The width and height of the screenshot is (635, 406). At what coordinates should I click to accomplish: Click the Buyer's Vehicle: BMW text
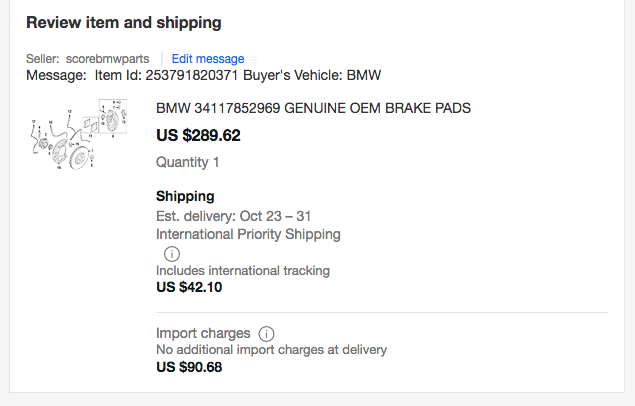pyautogui.click(x=312, y=76)
